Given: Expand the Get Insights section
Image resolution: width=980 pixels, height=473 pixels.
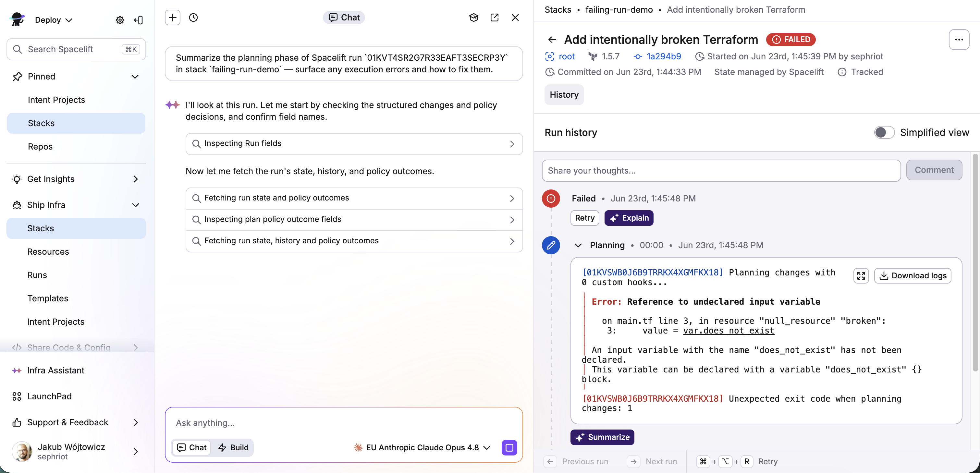Looking at the screenshot, I should coord(135,179).
